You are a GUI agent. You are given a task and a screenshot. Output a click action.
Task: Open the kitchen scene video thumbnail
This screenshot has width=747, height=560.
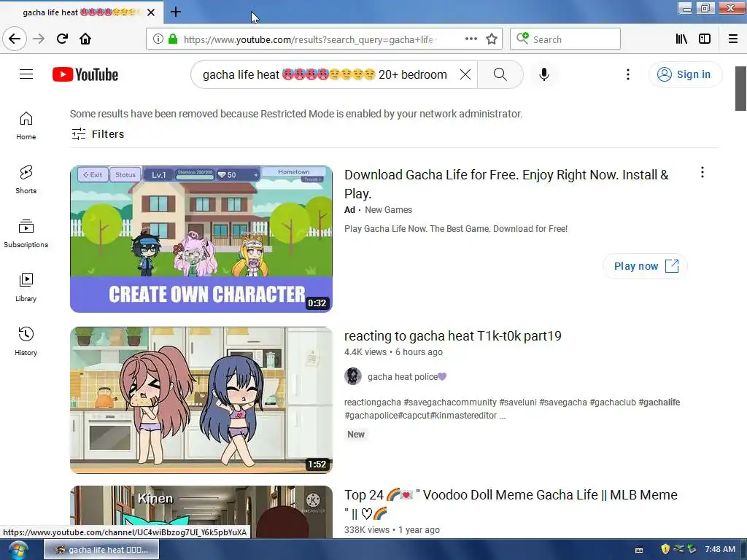[x=201, y=400]
